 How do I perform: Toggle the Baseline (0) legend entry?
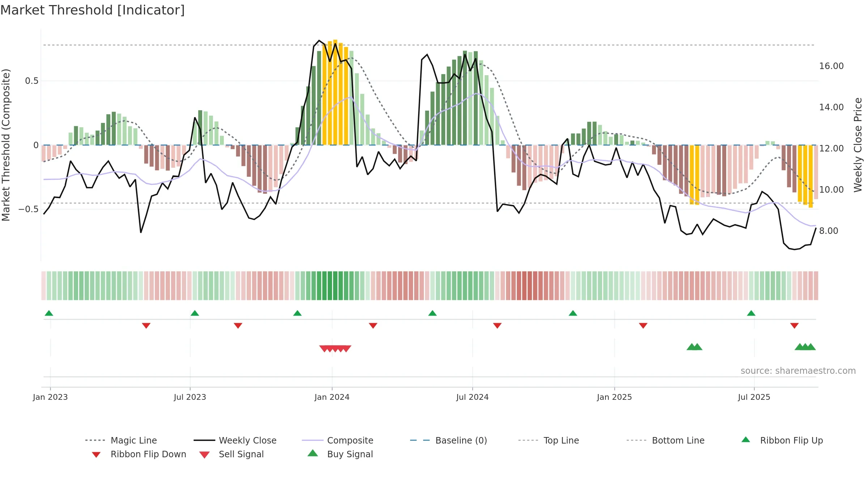[x=448, y=440]
